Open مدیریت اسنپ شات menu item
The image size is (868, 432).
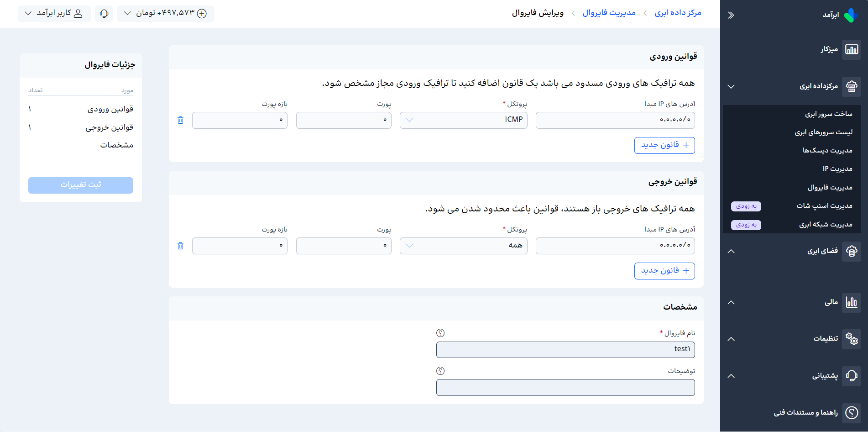[x=824, y=205]
